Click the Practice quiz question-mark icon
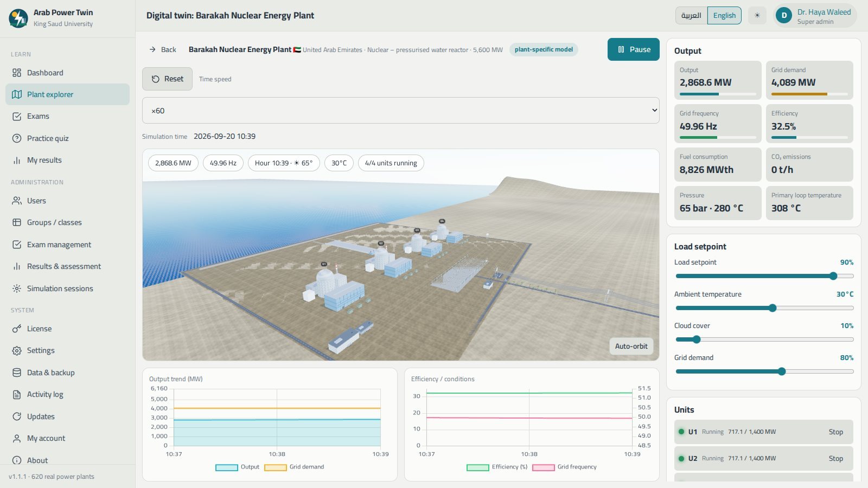Screen dimensions: 868x488 coord(17,138)
